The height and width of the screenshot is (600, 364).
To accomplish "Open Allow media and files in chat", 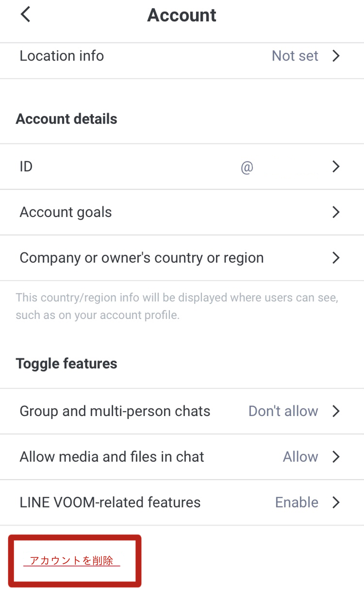I will pyautogui.click(x=112, y=457).
